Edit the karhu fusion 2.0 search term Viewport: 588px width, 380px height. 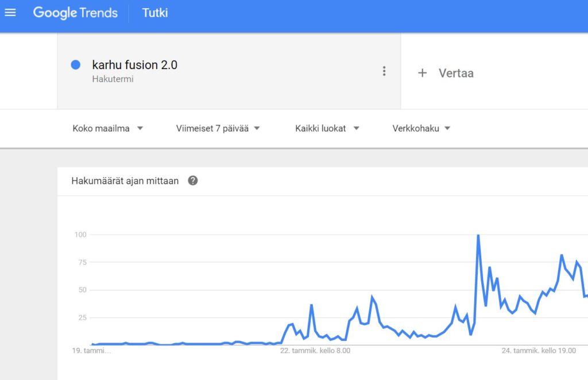click(134, 65)
